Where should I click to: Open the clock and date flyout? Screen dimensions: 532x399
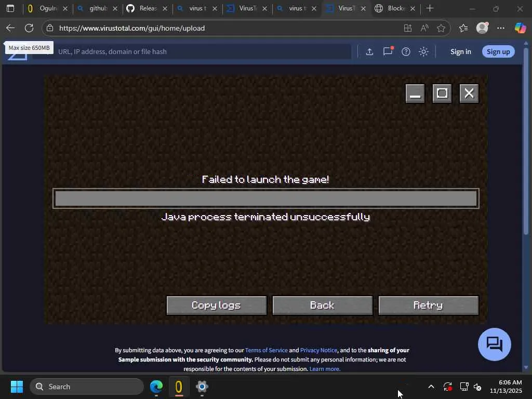pos(506,387)
